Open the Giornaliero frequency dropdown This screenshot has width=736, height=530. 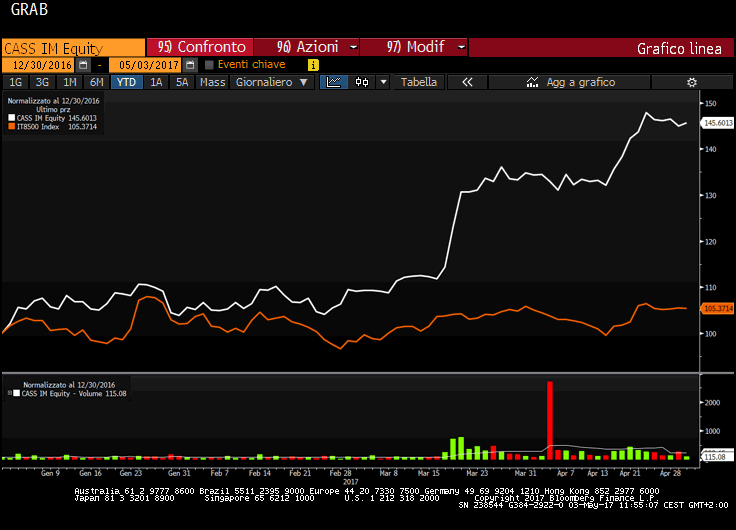point(272,83)
